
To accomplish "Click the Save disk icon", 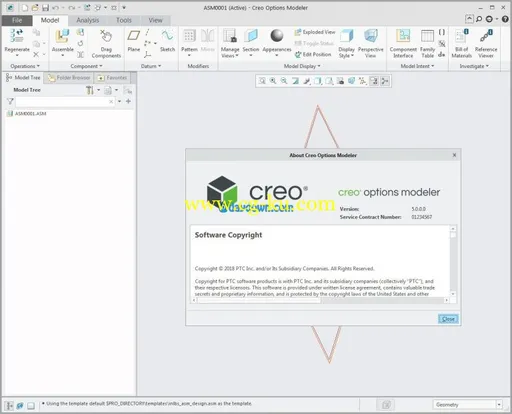I will point(45,8).
